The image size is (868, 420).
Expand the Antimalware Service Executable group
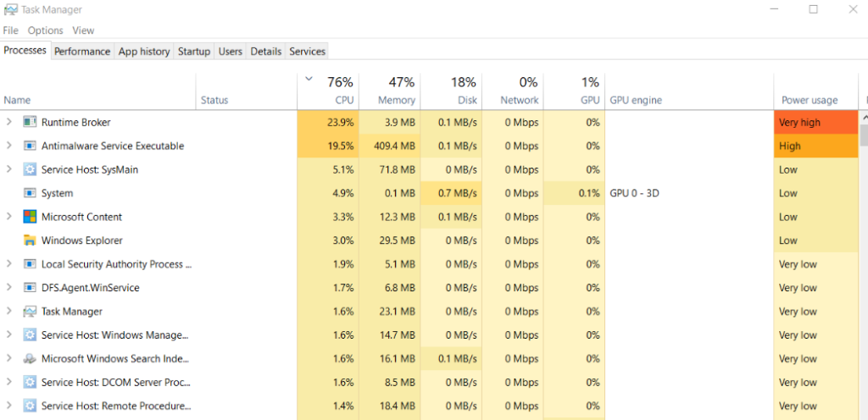[8, 146]
